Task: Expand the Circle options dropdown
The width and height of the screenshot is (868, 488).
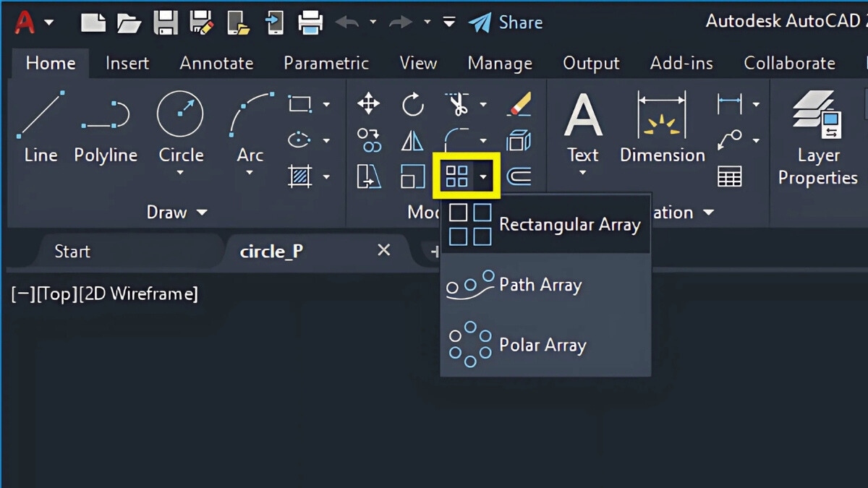Action: pyautogui.click(x=180, y=174)
